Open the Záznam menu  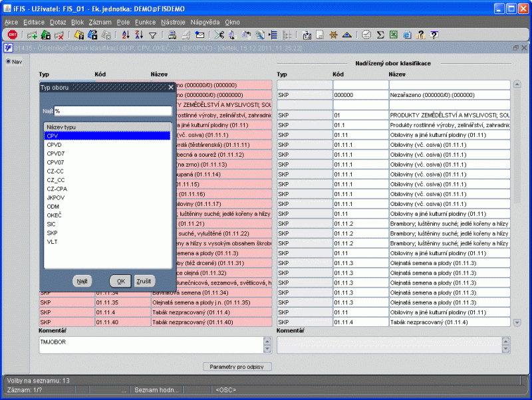[x=100, y=22]
